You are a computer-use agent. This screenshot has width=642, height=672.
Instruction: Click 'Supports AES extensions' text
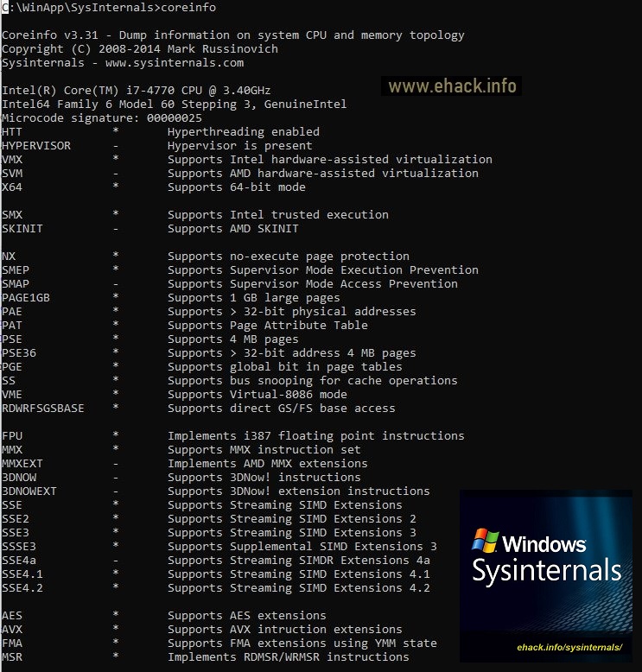tap(247, 616)
